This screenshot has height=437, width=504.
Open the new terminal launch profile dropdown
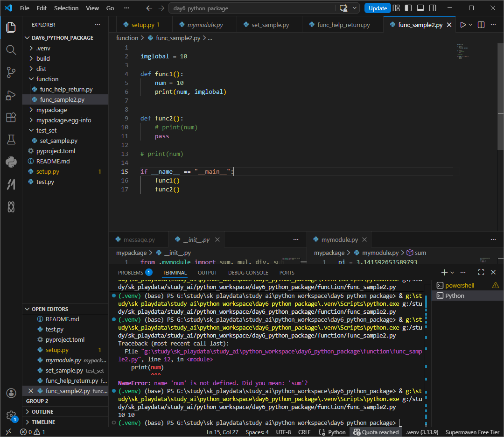452,272
